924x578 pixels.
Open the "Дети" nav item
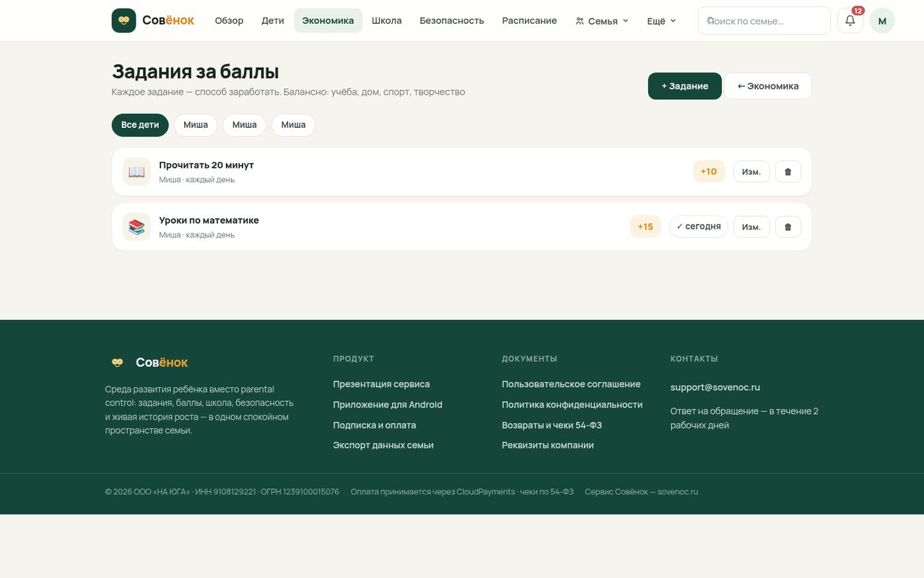(x=273, y=21)
